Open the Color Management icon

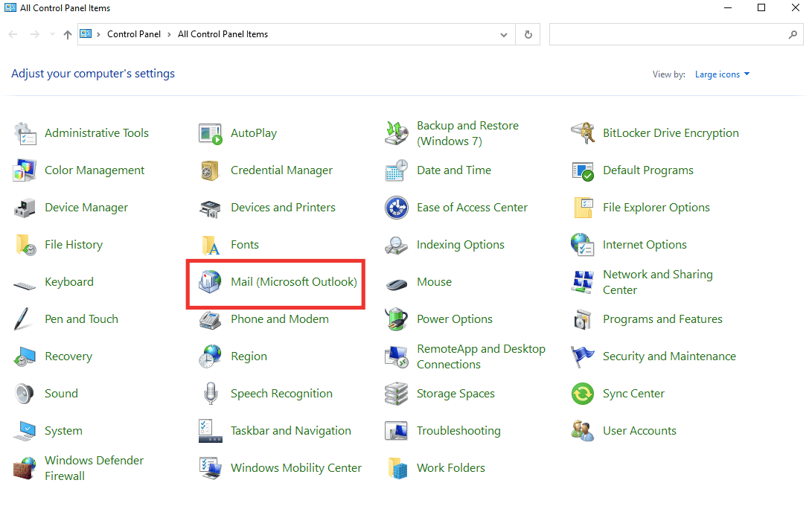(25, 171)
